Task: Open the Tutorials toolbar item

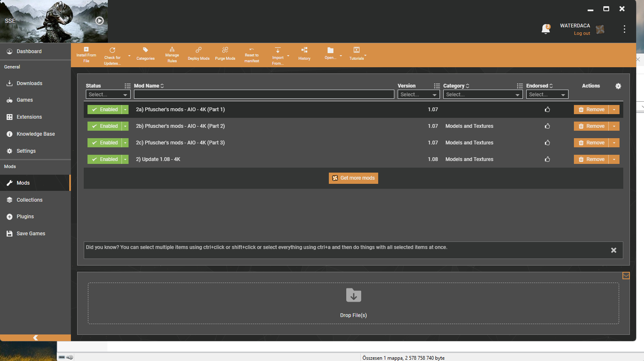Action: tap(357, 54)
